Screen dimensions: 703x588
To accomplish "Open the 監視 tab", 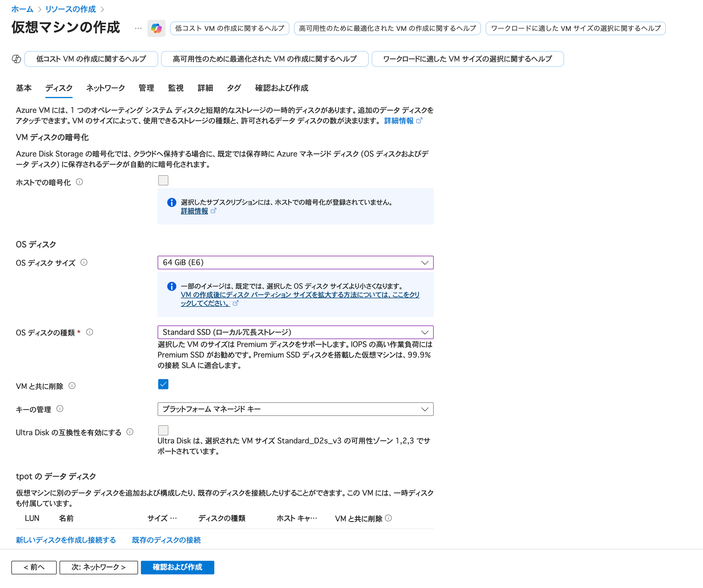I will coord(176,88).
